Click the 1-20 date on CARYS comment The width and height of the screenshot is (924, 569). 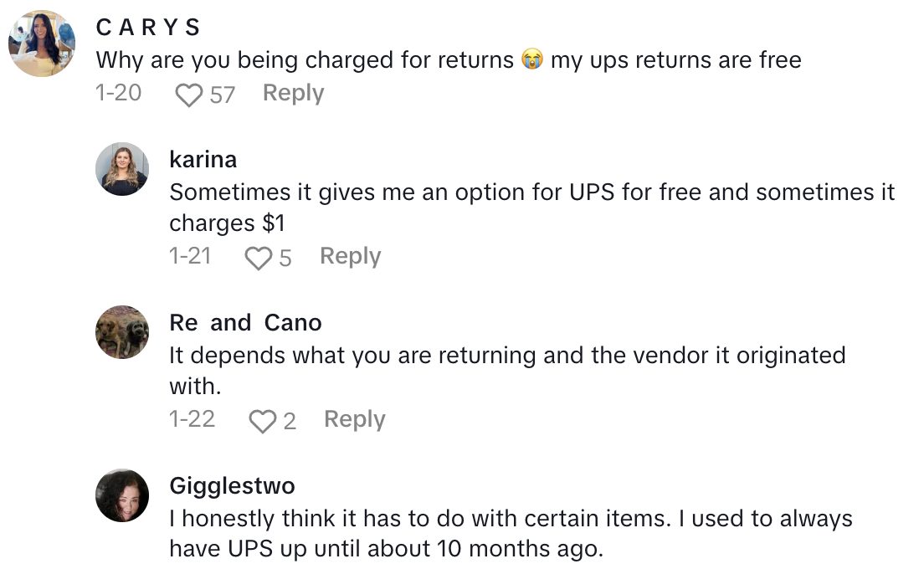coord(118,93)
